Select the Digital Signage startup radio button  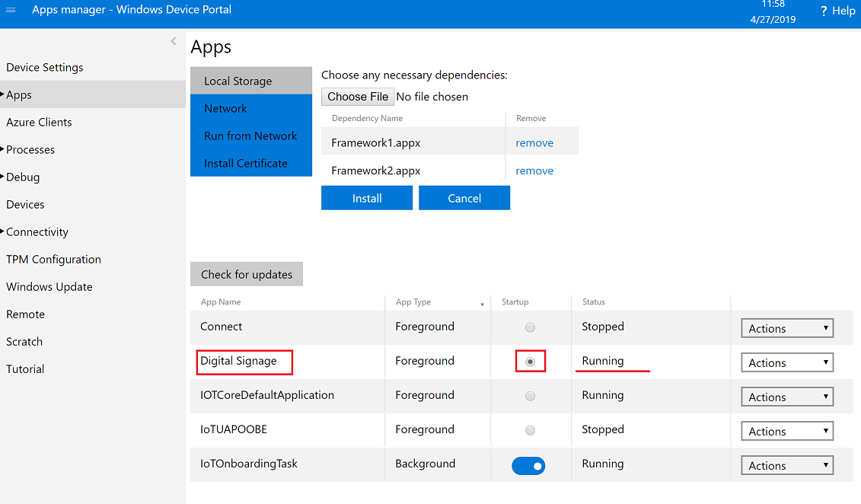click(530, 362)
